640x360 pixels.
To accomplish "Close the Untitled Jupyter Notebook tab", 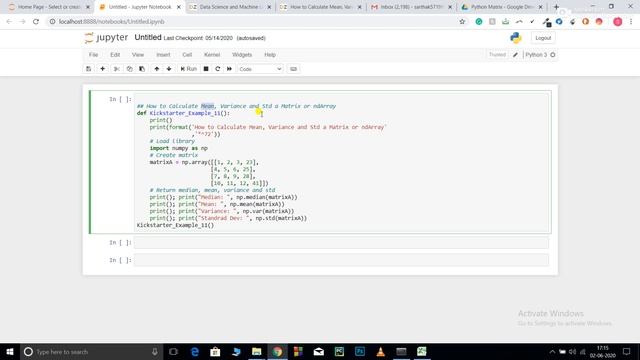I will tap(178, 7).
